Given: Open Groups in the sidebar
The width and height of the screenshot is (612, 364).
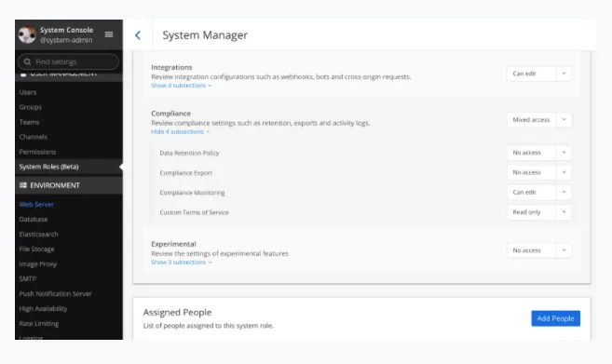Looking at the screenshot, I should [x=30, y=107].
